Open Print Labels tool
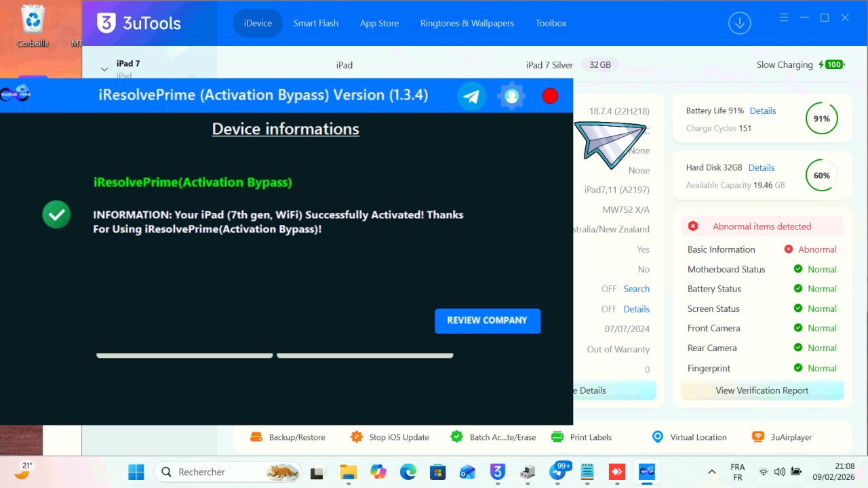 (581, 437)
